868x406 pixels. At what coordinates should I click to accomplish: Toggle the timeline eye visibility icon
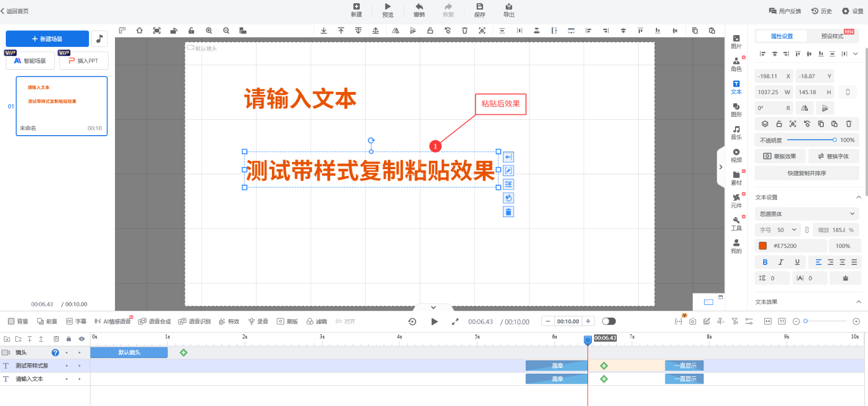[x=81, y=339]
